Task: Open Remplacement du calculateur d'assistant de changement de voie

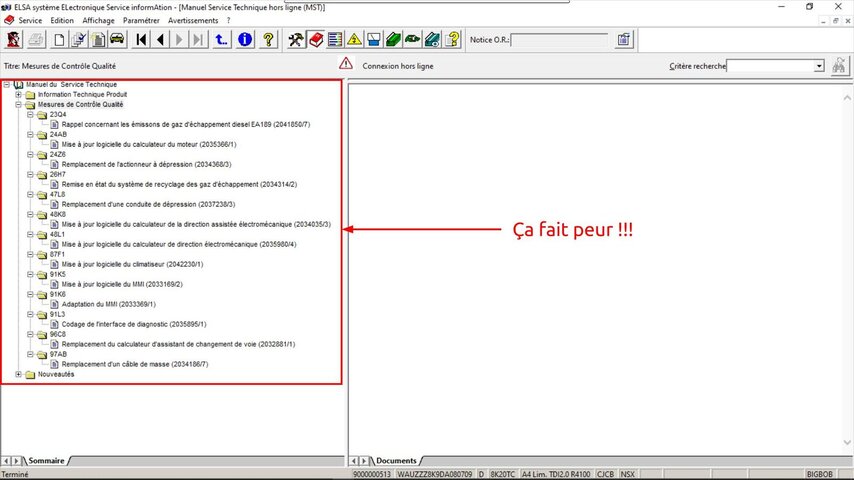Action: click(x=178, y=344)
